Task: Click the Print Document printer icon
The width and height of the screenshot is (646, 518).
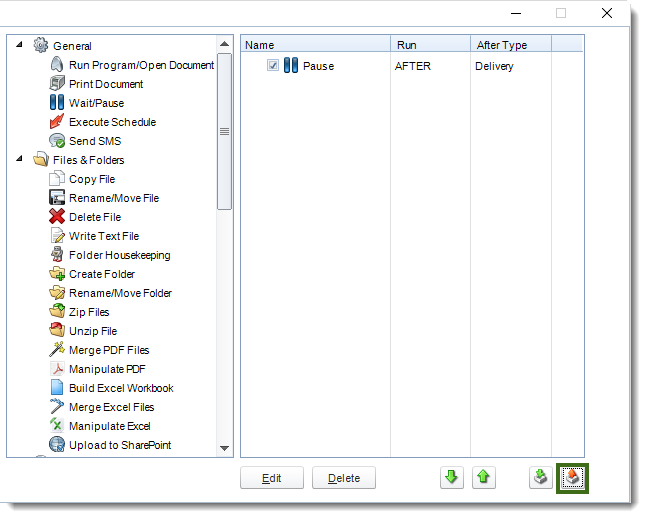Action: tap(57, 84)
